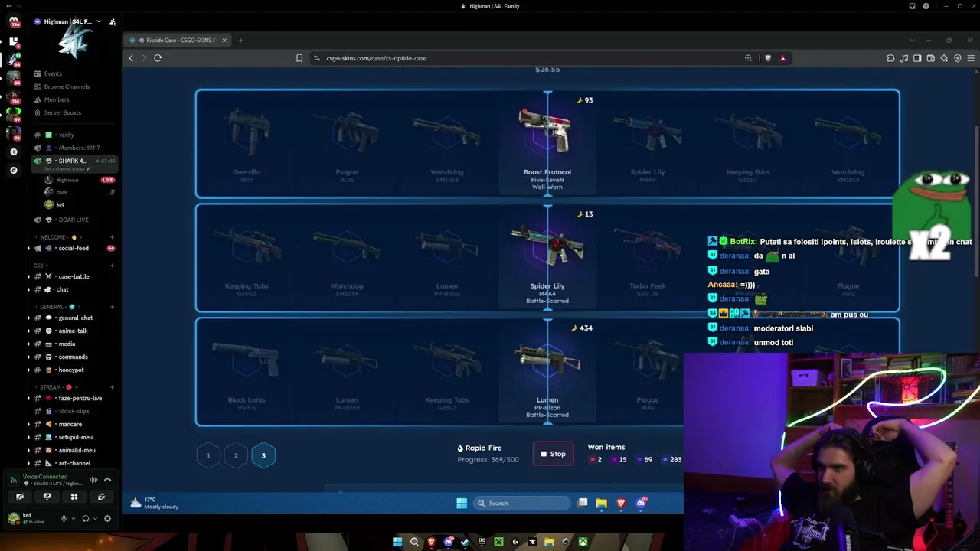Image resolution: width=980 pixels, height=551 pixels.
Task: Select case slot number 3
Action: [263, 455]
